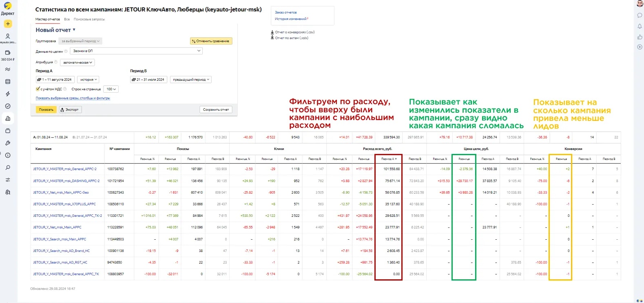This screenshot has width=644, height=303.
Task: Click the thumbs-up feedback icon
Action: [640, 37]
